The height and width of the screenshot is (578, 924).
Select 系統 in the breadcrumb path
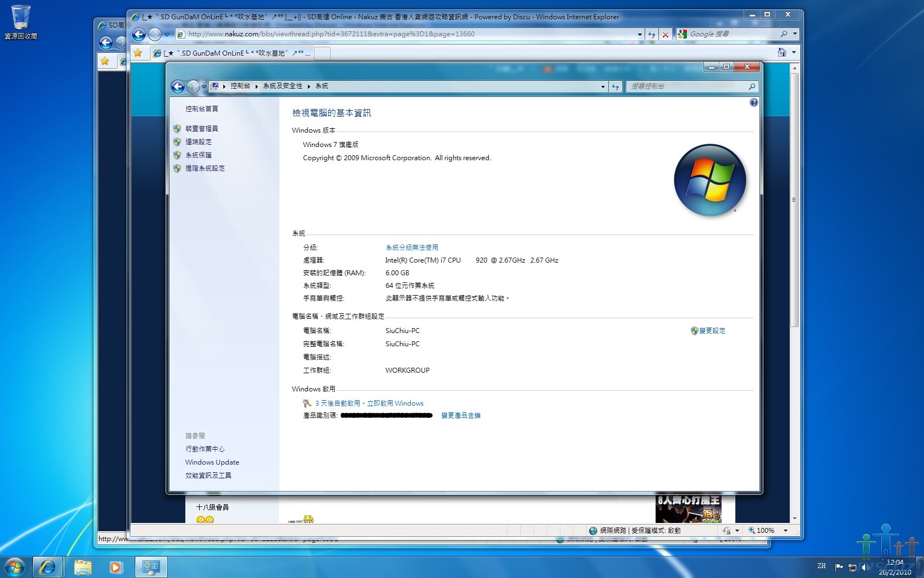(x=322, y=86)
